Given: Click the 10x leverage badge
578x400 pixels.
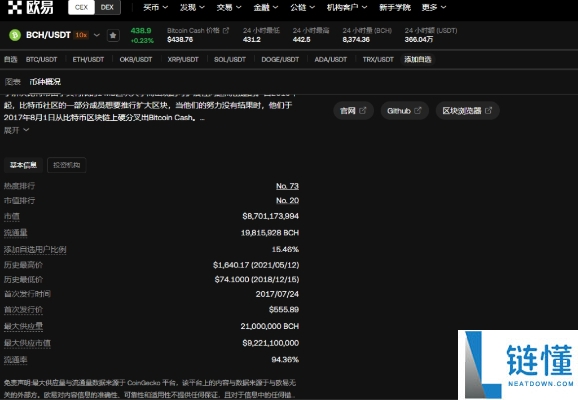Looking at the screenshot, I should tap(81, 35).
